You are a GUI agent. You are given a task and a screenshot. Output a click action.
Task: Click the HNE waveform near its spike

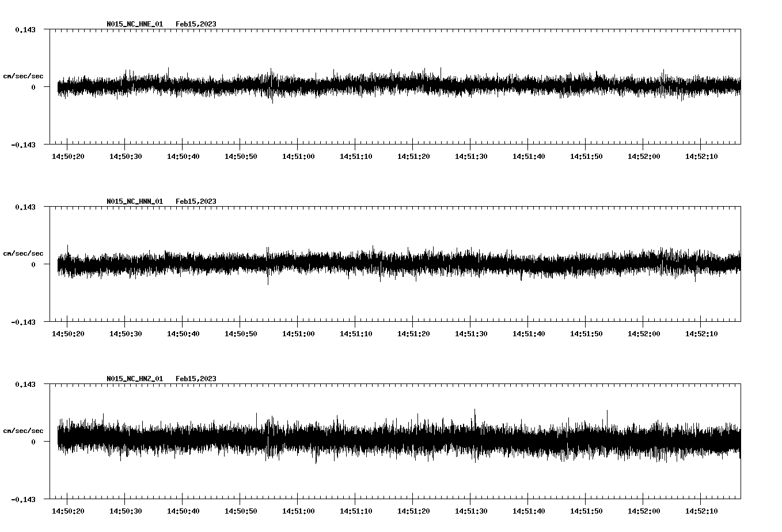pyautogui.click(x=270, y=85)
